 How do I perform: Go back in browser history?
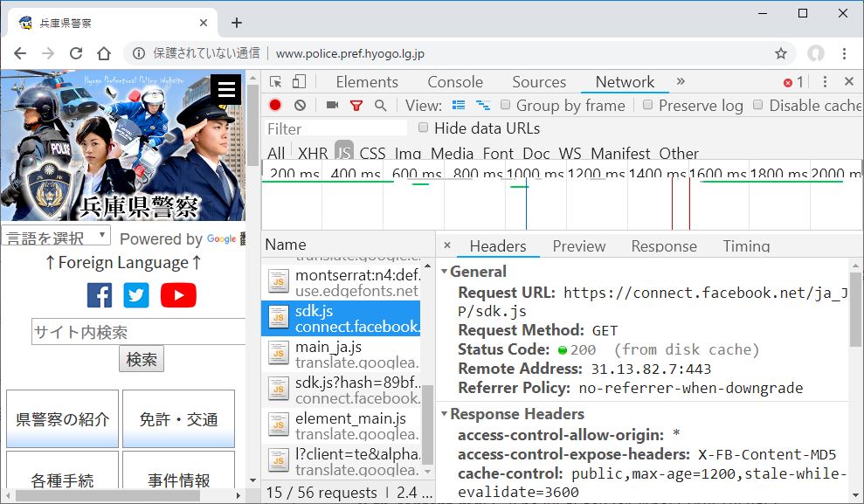[x=20, y=53]
